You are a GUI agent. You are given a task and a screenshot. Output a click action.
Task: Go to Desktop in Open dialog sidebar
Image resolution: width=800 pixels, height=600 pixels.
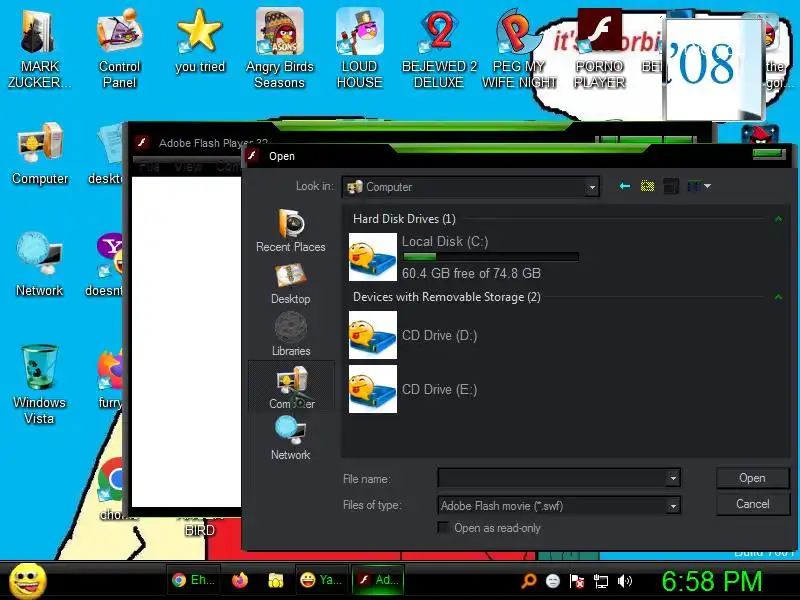[x=291, y=284]
